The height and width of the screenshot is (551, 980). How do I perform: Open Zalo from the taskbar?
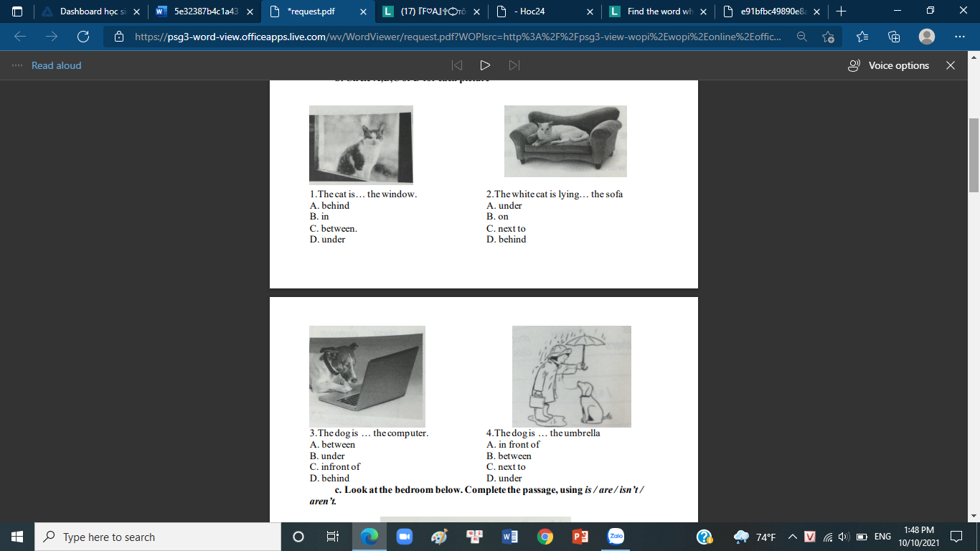coord(616,537)
